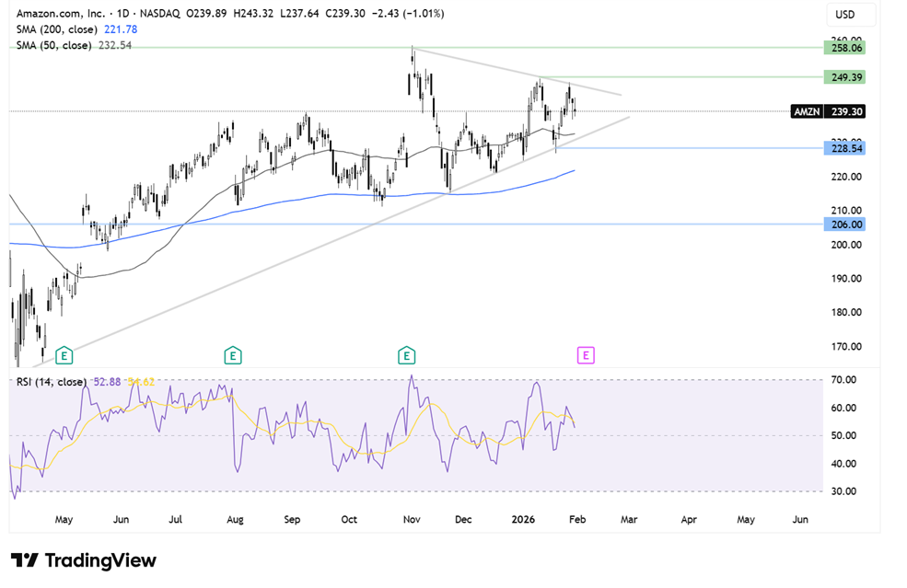Click the Nov label on time axis
The height and width of the screenshot is (588, 907).
[412, 519]
